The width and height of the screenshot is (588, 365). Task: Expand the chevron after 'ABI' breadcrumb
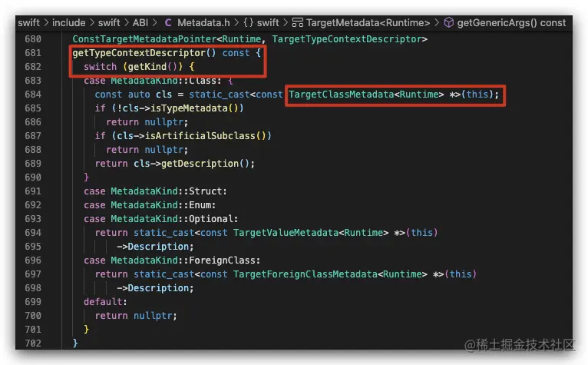click(x=154, y=23)
